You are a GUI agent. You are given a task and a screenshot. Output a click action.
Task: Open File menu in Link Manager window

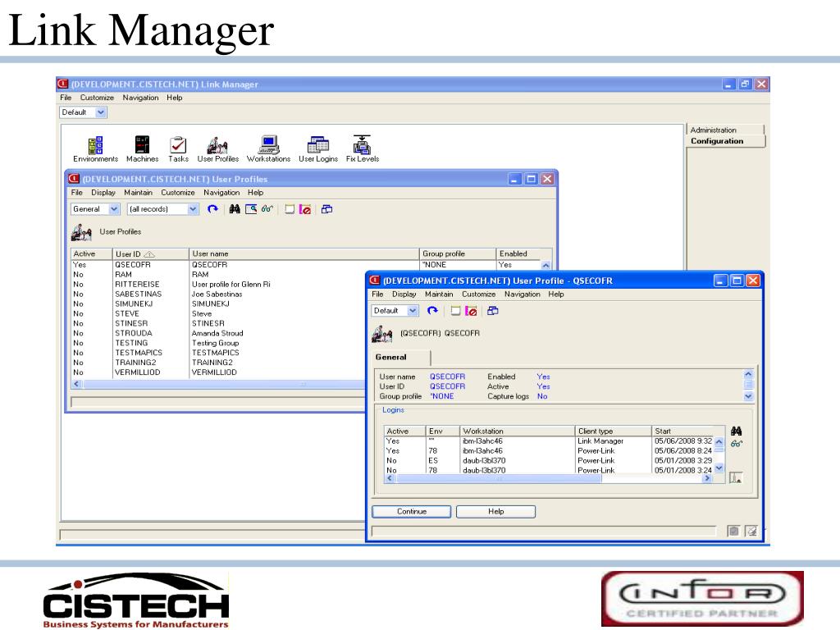coord(66,98)
